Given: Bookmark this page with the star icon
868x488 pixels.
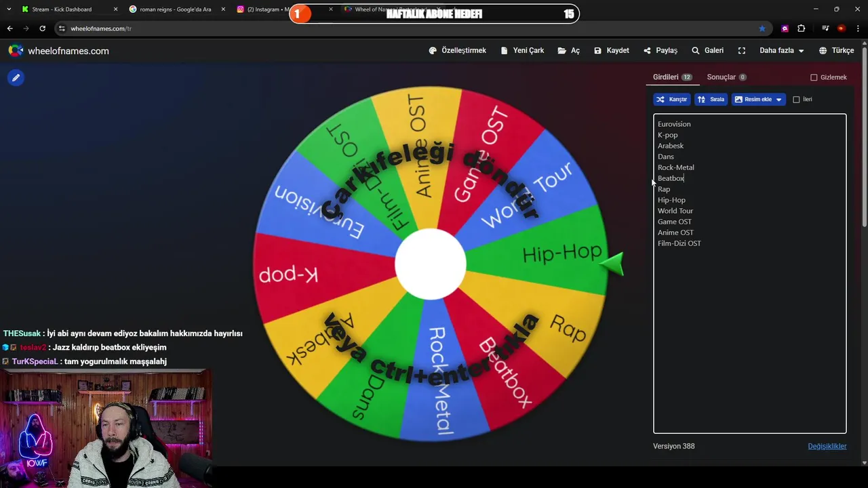Looking at the screenshot, I should [x=762, y=28].
